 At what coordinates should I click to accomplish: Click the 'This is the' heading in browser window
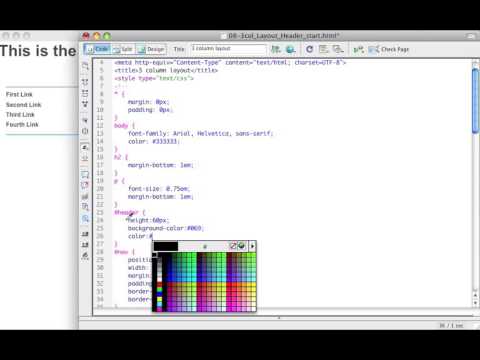[x=38, y=51]
